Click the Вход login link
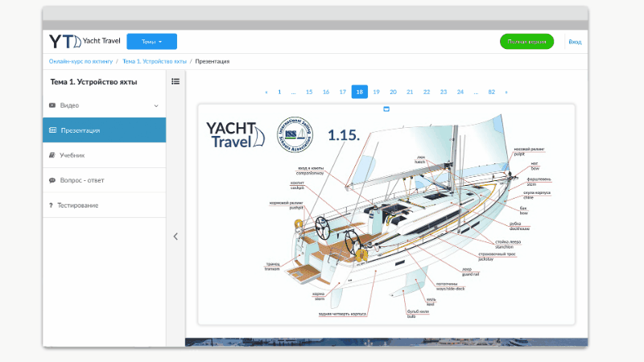644x362 pixels. pos(575,42)
